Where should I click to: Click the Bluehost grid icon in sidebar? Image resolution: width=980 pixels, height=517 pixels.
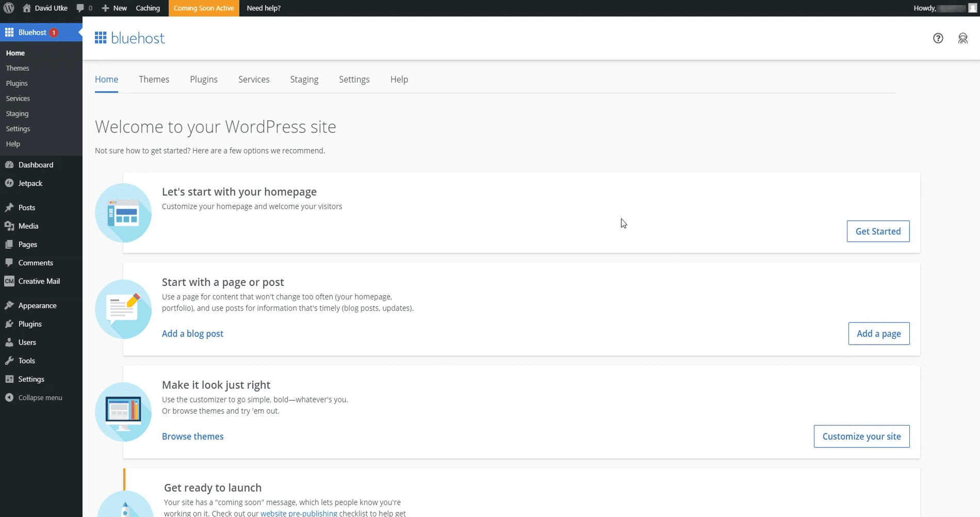(x=9, y=33)
